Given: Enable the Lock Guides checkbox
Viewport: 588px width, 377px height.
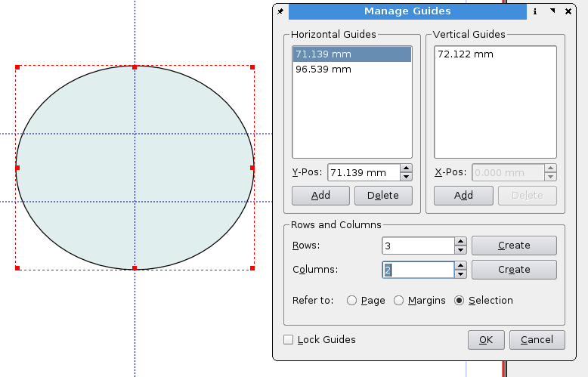Looking at the screenshot, I should [x=289, y=340].
